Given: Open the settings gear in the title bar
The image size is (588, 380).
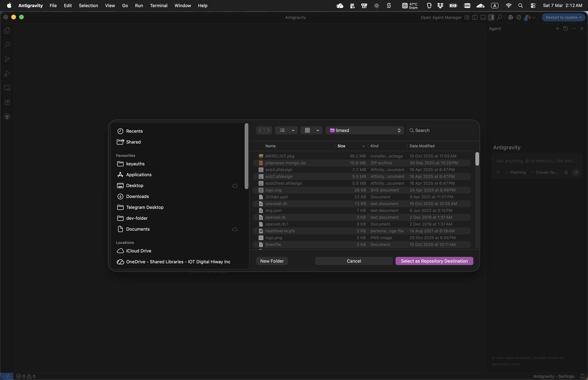Looking at the screenshot, I should click(519, 17).
